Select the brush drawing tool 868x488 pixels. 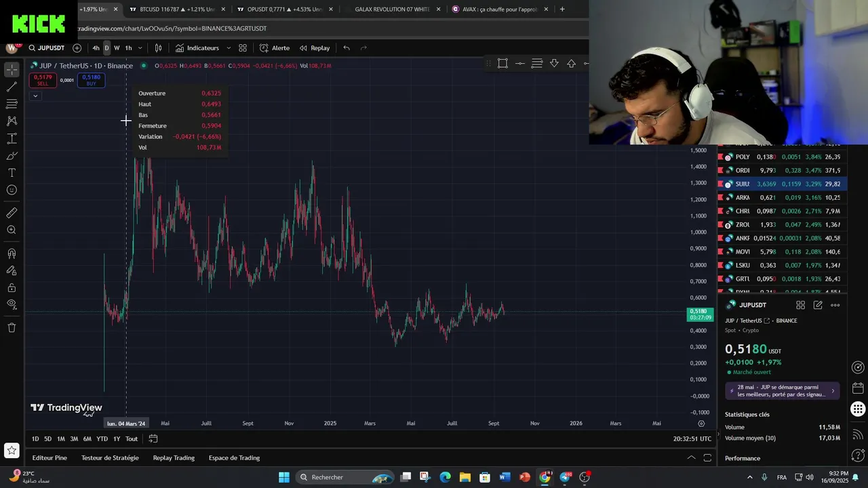pyautogui.click(x=12, y=155)
